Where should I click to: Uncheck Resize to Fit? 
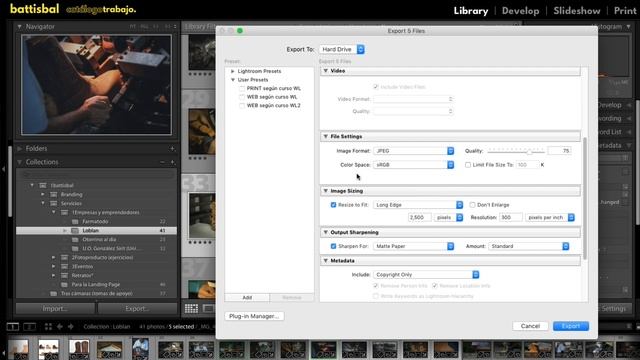click(333, 205)
